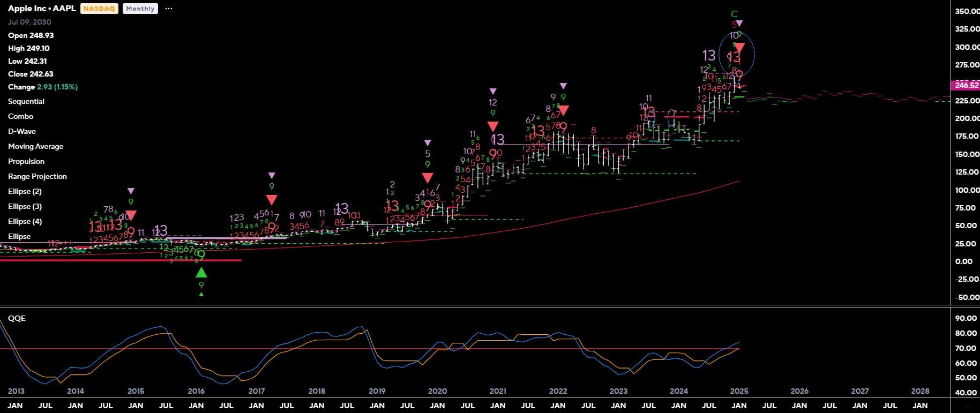Open the Monthly timeframe selector

tap(140, 9)
